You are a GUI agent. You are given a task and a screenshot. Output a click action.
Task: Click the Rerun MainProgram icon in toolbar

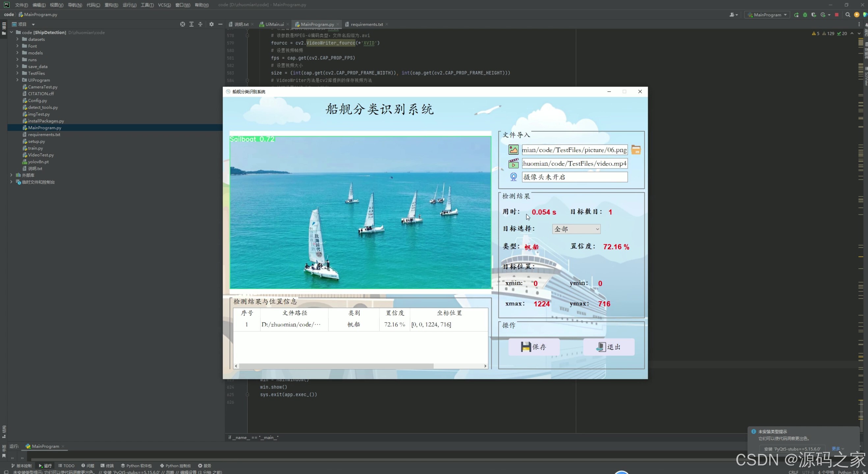pos(796,14)
